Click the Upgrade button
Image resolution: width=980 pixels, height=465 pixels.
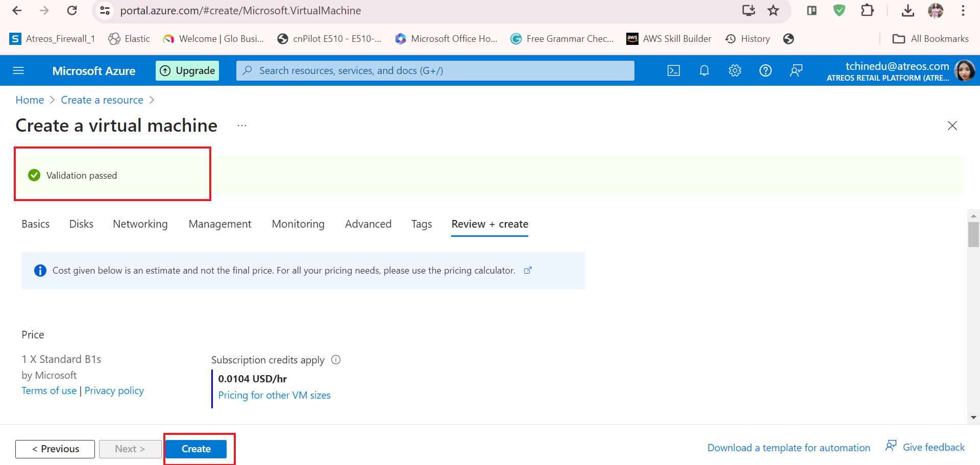187,70
